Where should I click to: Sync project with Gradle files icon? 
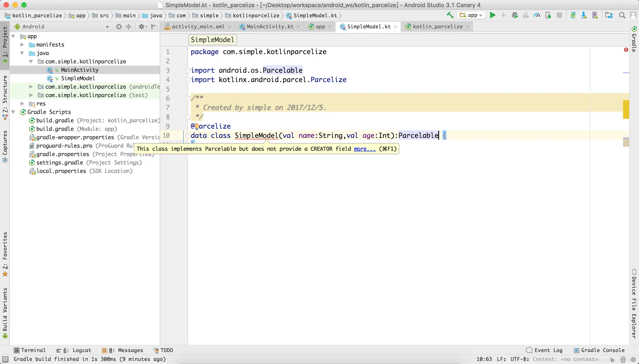[x=573, y=15]
